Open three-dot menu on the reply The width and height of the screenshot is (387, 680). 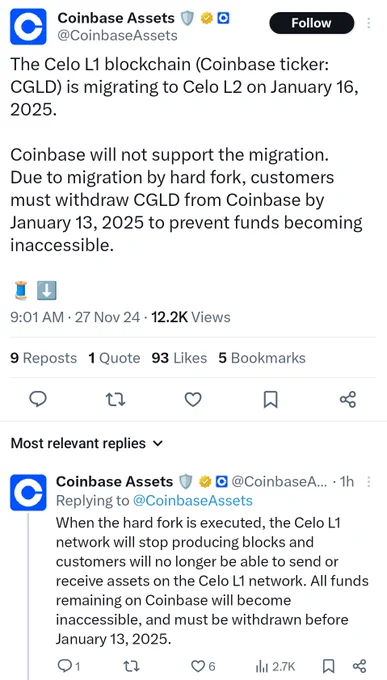point(369,482)
